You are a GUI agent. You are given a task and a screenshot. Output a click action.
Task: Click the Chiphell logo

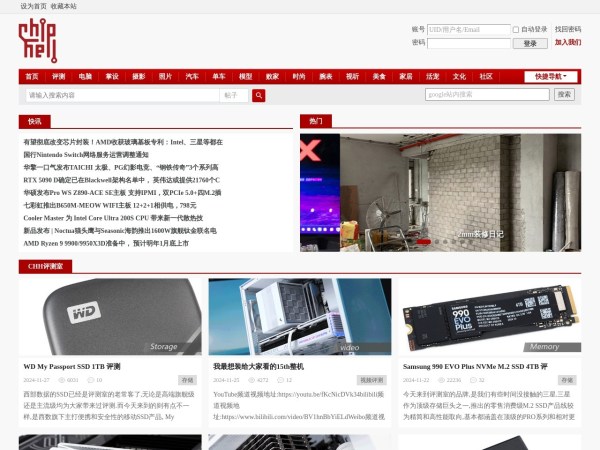click(x=38, y=41)
